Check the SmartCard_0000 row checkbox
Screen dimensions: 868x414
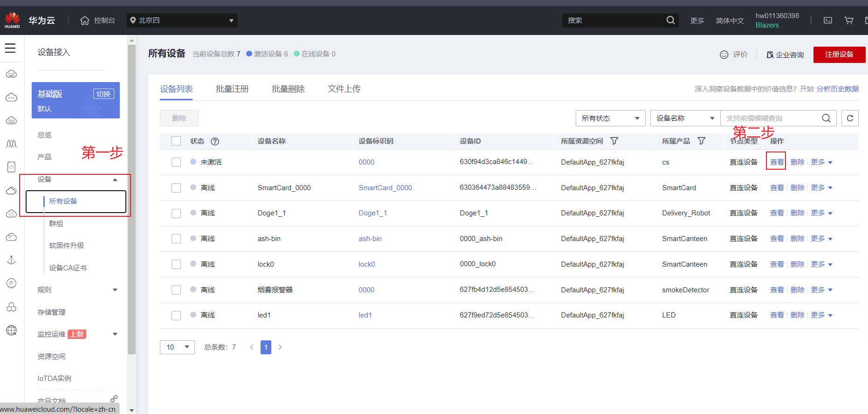[x=176, y=188]
